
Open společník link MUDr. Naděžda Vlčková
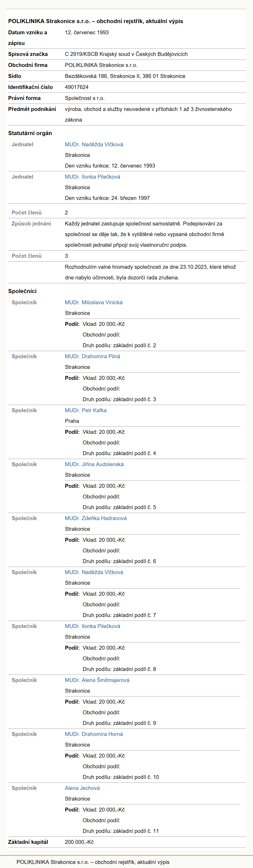tap(94, 572)
